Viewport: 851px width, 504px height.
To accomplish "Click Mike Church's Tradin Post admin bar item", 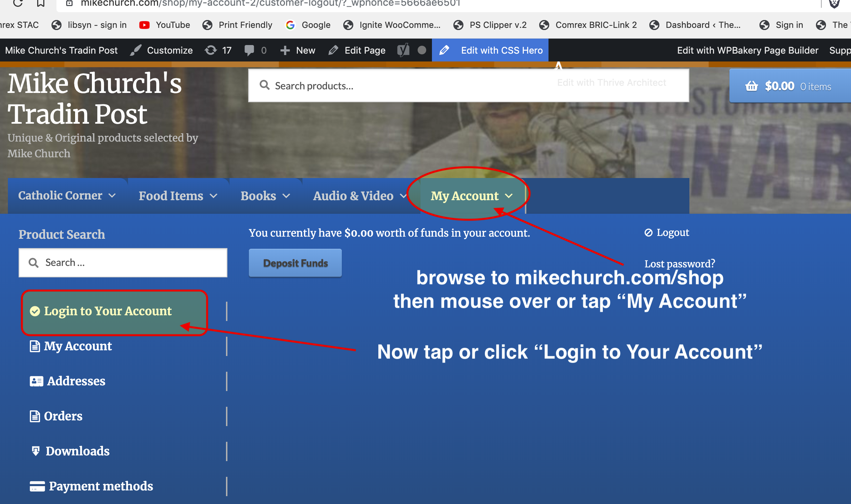I will click(x=61, y=50).
